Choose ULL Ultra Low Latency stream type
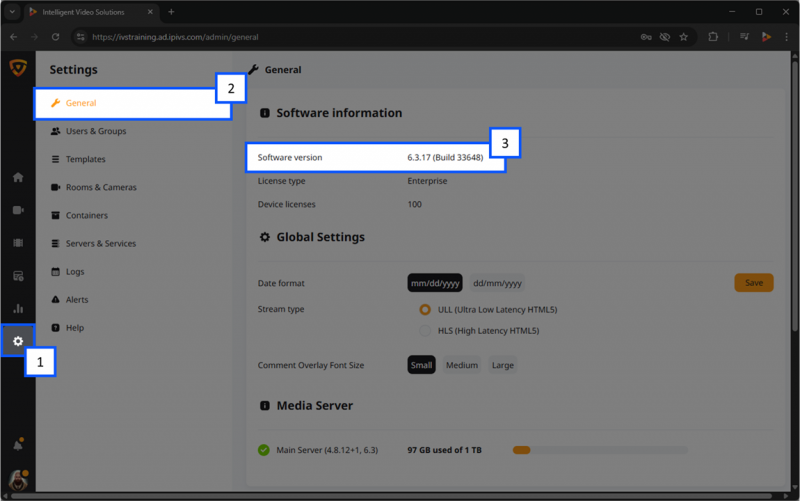Viewport: 800px width, 501px height. click(424, 310)
